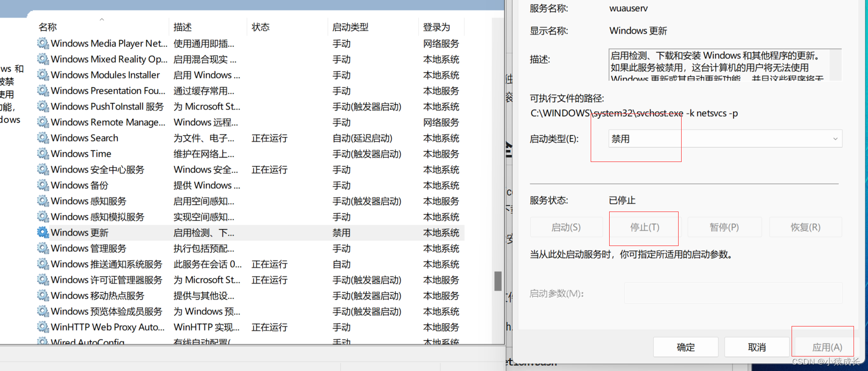Sort services by 登录为 column header
The height and width of the screenshot is (371, 868).
coord(437,27)
